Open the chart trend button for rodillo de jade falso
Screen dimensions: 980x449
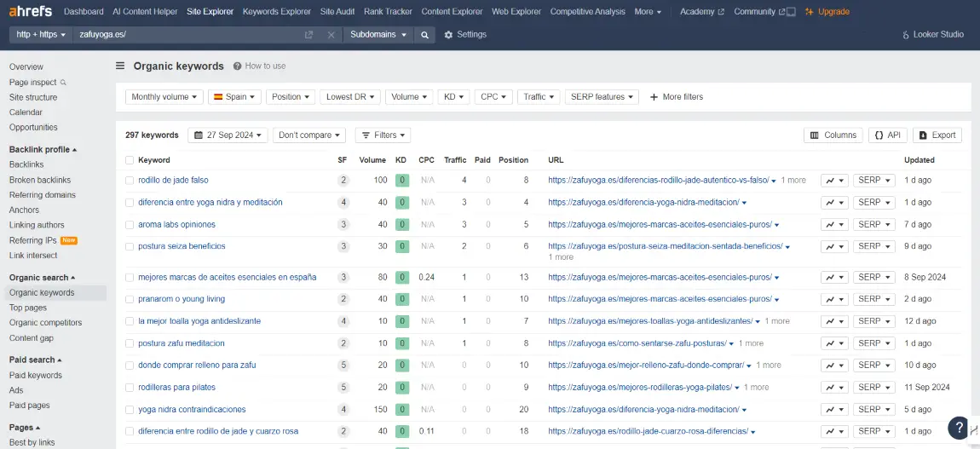click(834, 180)
